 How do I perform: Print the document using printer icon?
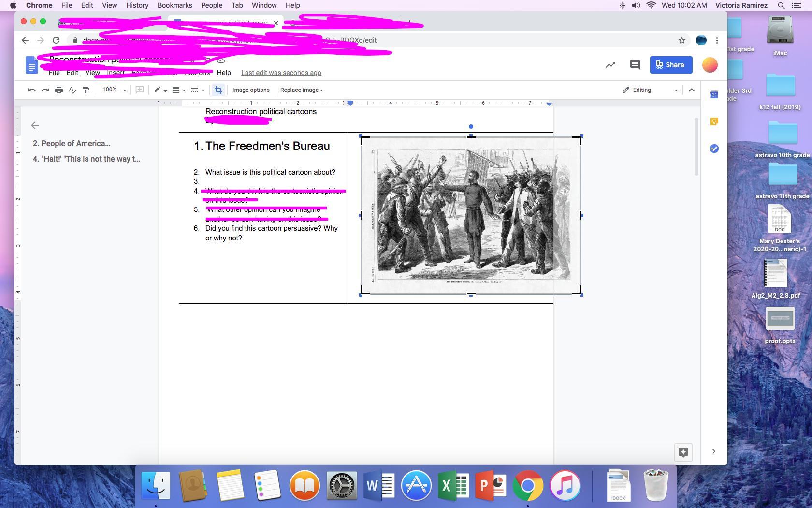59,90
